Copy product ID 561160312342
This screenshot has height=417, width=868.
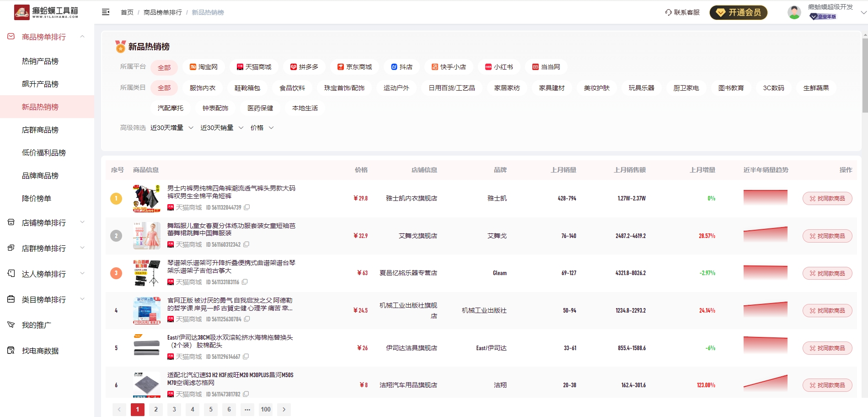(246, 244)
